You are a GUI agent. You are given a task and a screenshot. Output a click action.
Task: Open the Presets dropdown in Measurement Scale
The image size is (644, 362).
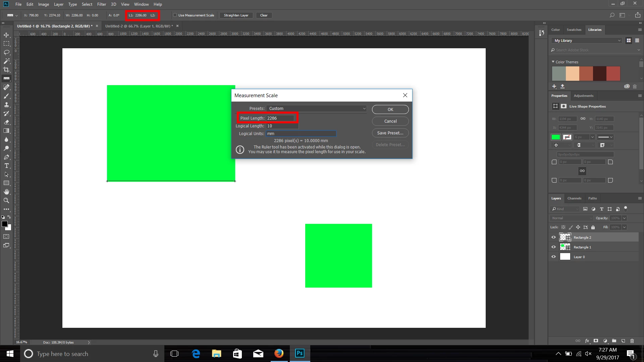(x=317, y=109)
